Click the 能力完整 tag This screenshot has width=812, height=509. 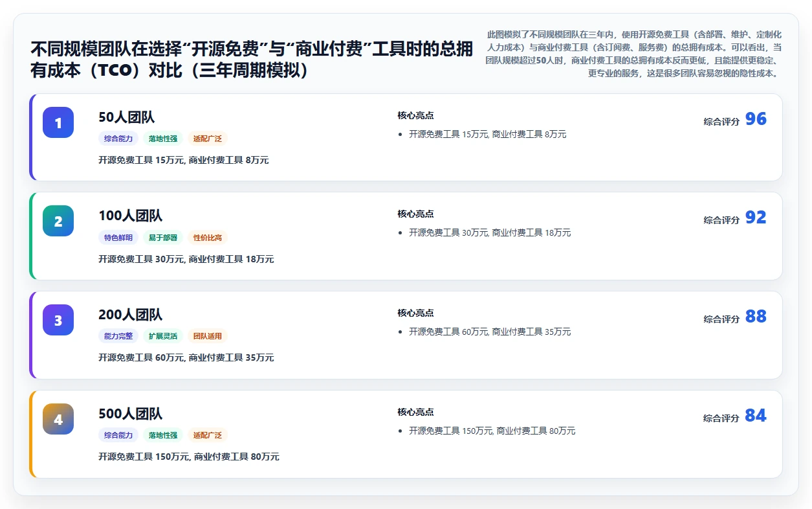(x=118, y=336)
